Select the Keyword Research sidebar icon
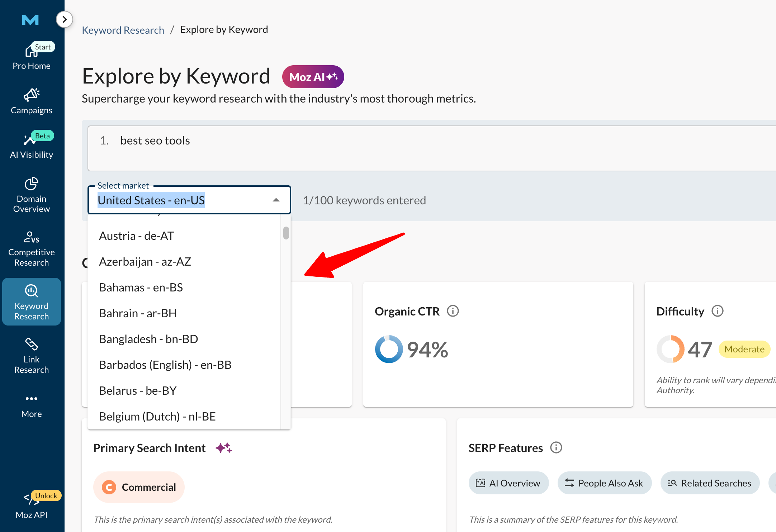The width and height of the screenshot is (776, 532). pos(31,301)
